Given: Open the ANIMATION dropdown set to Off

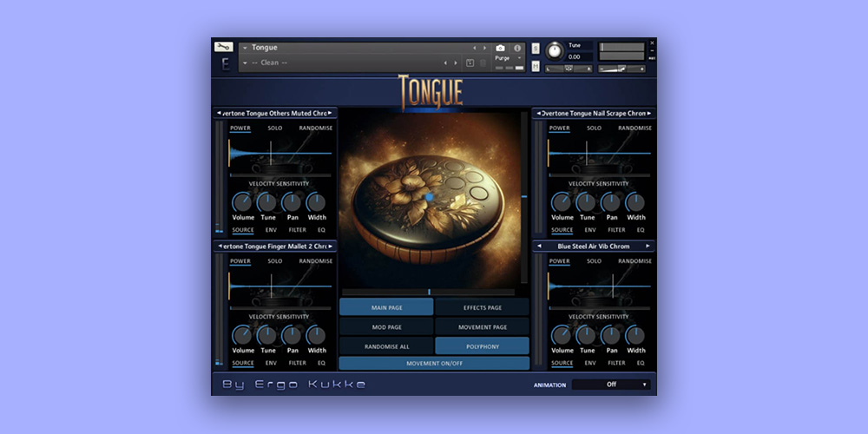Looking at the screenshot, I should [611, 385].
